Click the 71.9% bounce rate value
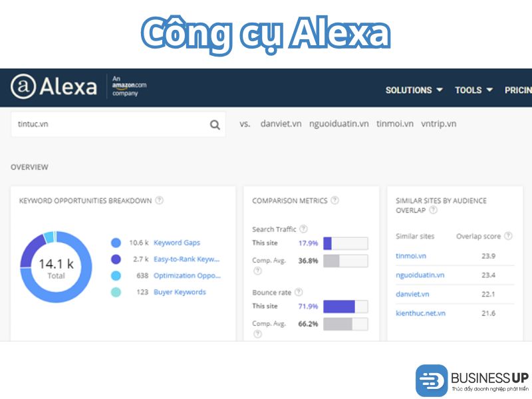 coord(308,306)
